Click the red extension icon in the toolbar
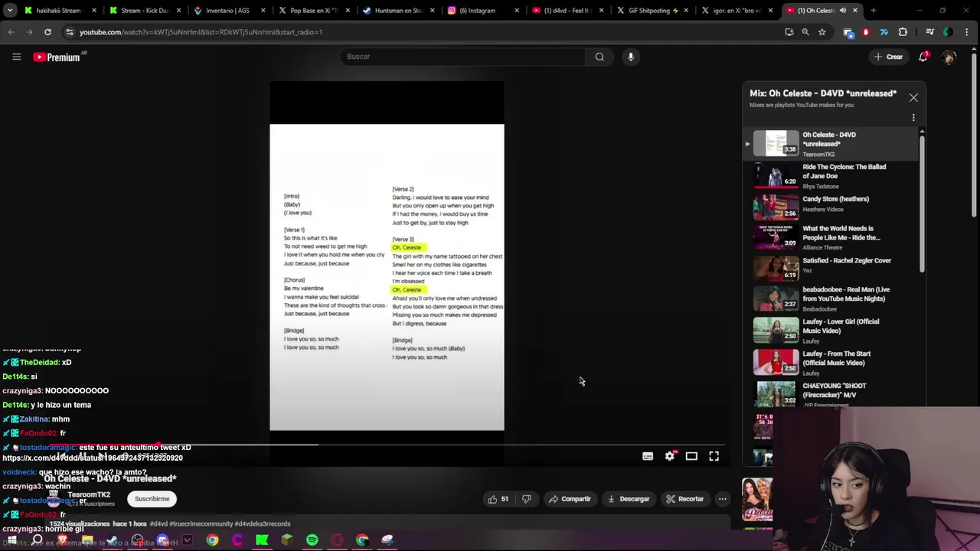Screen dimensions: 980x551 (x=866, y=32)
